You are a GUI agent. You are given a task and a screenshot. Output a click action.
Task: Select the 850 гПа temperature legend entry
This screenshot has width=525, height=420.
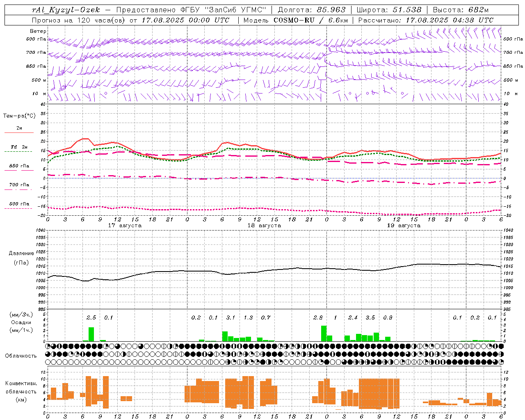(19, 167)
